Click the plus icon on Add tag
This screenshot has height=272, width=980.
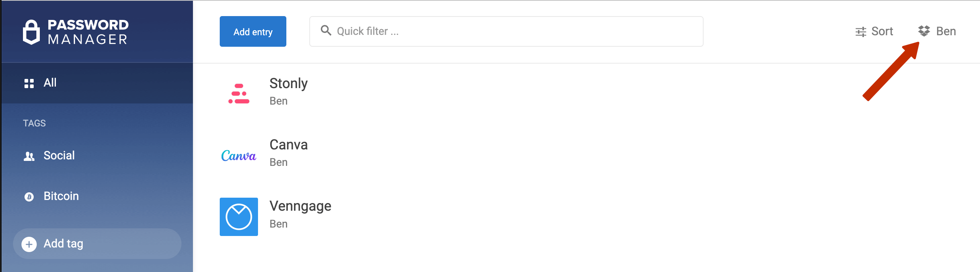[x=29, y=244]
